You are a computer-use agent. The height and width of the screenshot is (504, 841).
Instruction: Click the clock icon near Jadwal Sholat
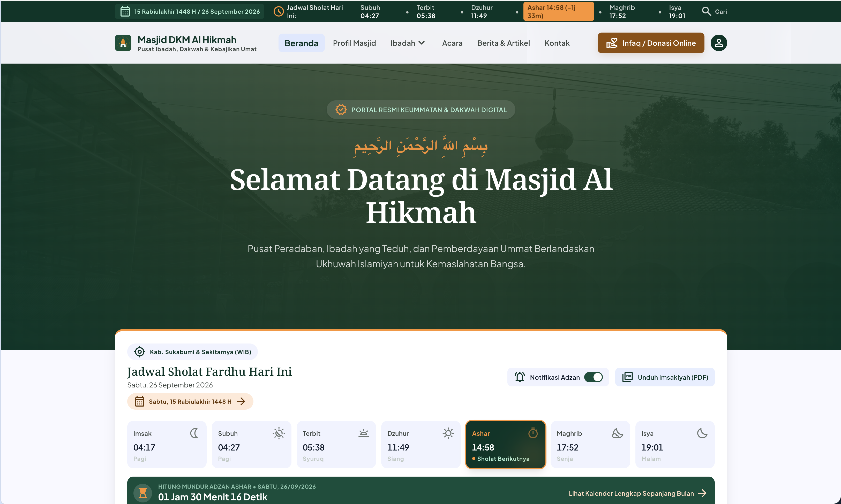279,12
